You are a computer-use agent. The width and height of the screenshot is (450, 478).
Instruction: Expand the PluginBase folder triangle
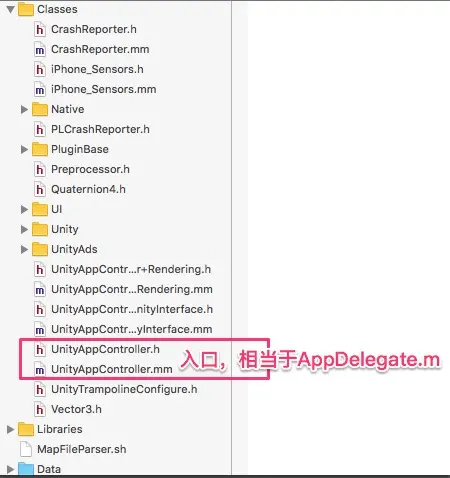[x=24, y=149]
